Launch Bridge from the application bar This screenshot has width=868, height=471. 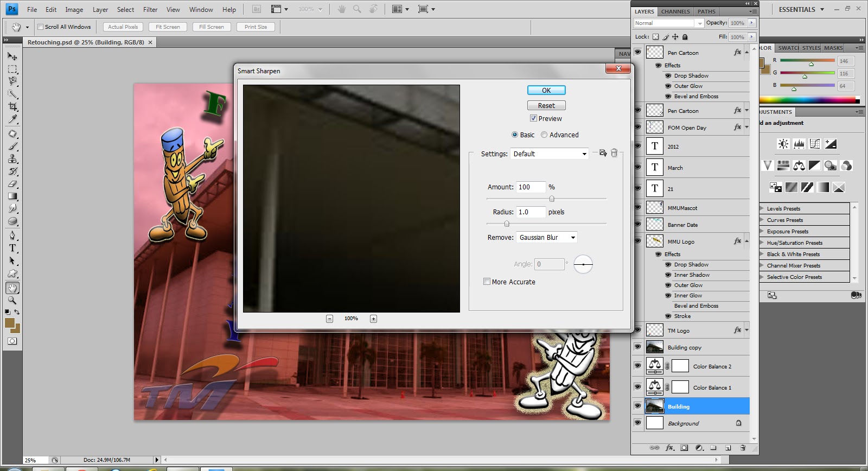pos(257,9)
